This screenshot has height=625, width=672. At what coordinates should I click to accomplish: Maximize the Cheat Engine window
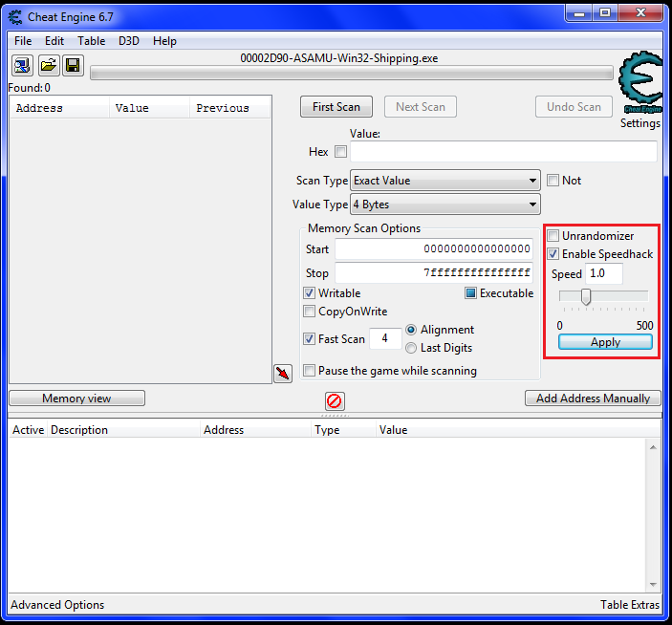605,13
